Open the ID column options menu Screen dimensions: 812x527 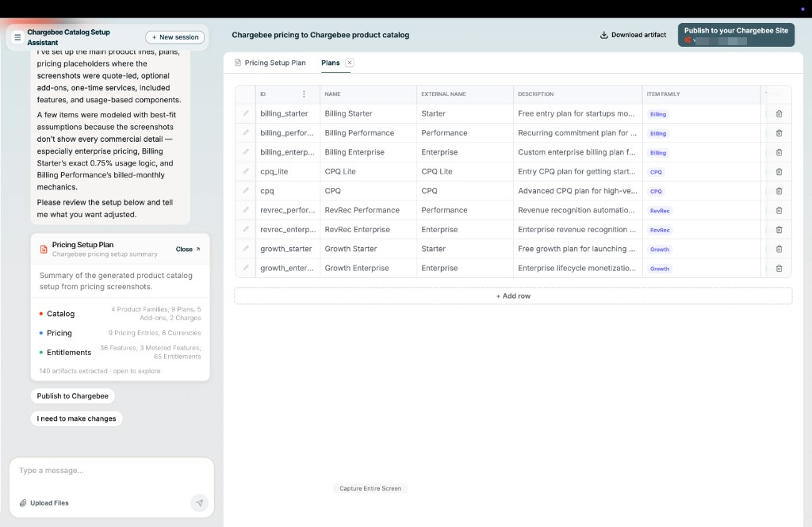[304, 94]
